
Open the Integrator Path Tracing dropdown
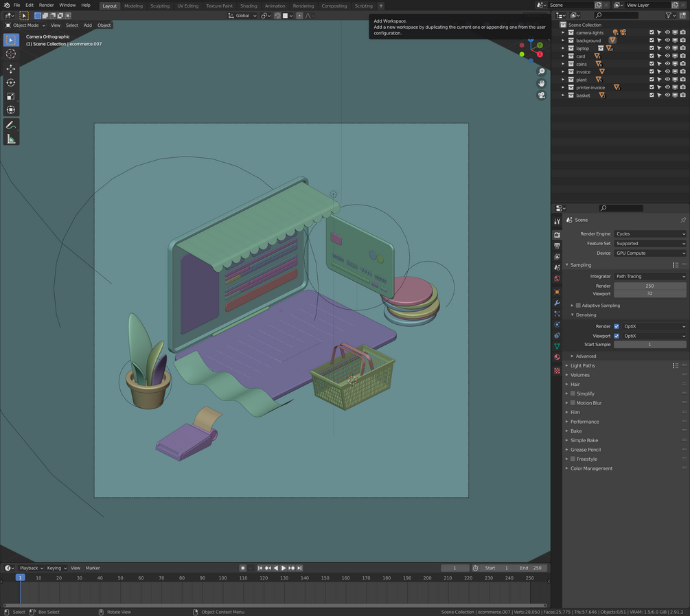click(x=650, y=276)
